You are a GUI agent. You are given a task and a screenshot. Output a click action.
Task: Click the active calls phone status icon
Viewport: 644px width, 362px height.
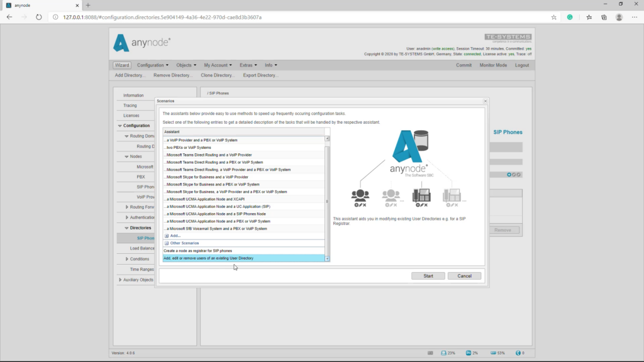518,353
